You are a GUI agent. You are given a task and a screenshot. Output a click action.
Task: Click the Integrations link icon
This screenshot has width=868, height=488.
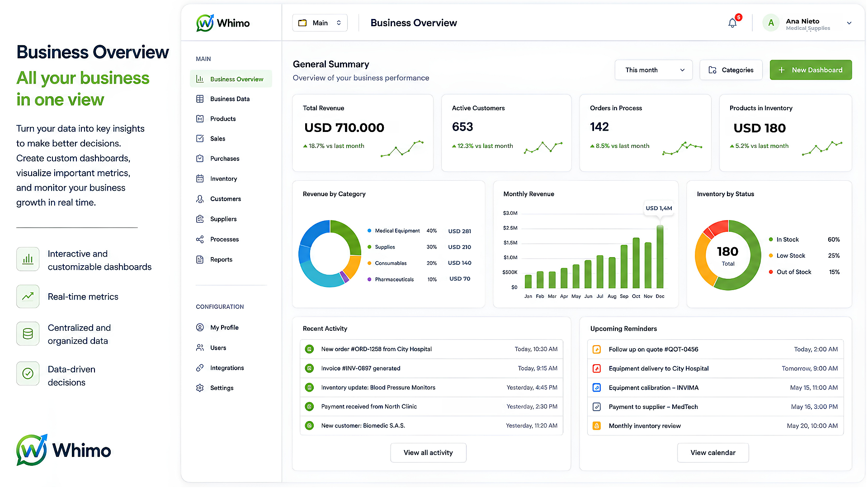pos(200,368)
